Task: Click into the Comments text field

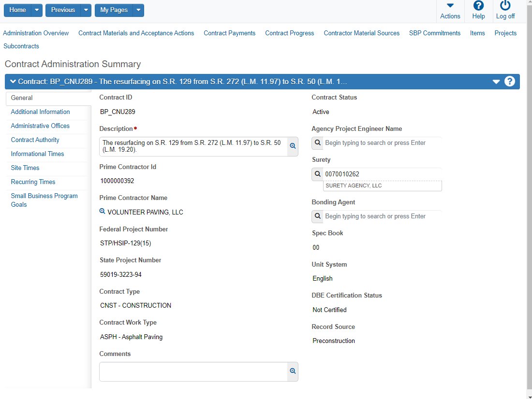Action: (x=193, y=371)
